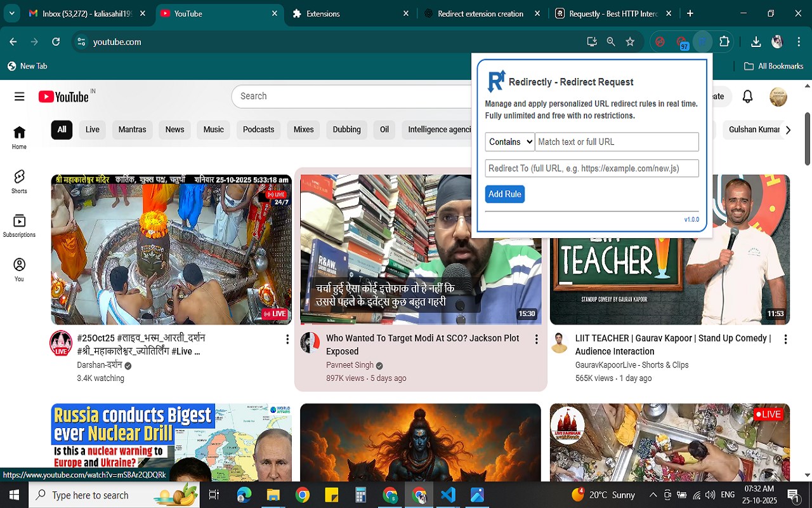Open options for Who Wanted To Target Modi video

pyautogui.click(x=536, y=340)
